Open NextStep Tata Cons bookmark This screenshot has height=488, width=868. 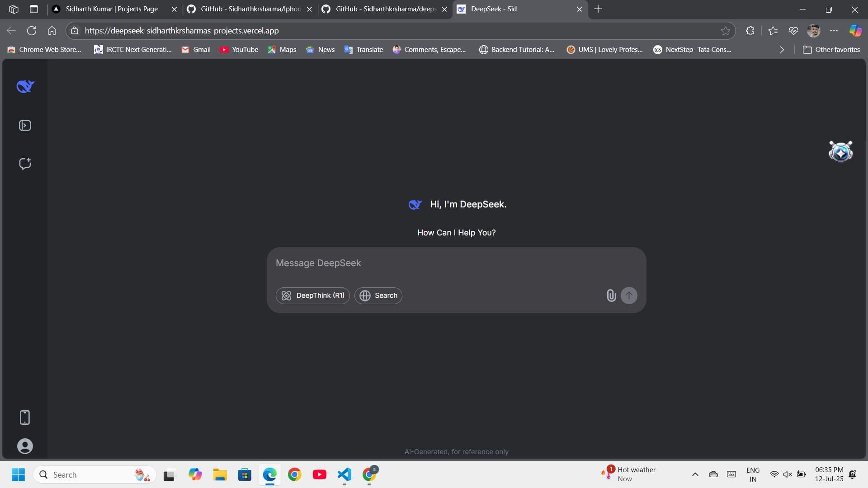click(692, 50)
